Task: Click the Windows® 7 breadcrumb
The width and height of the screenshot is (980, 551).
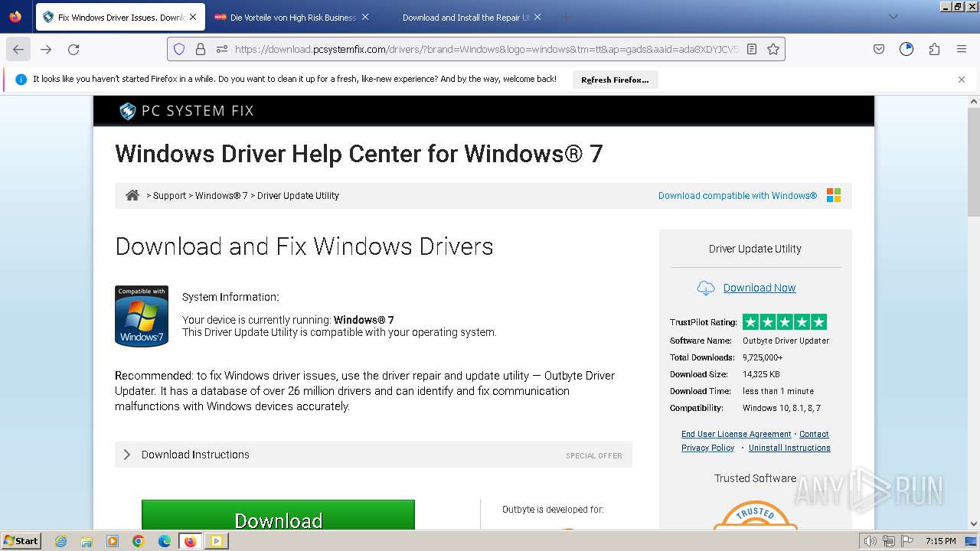Action: point(221,196)
